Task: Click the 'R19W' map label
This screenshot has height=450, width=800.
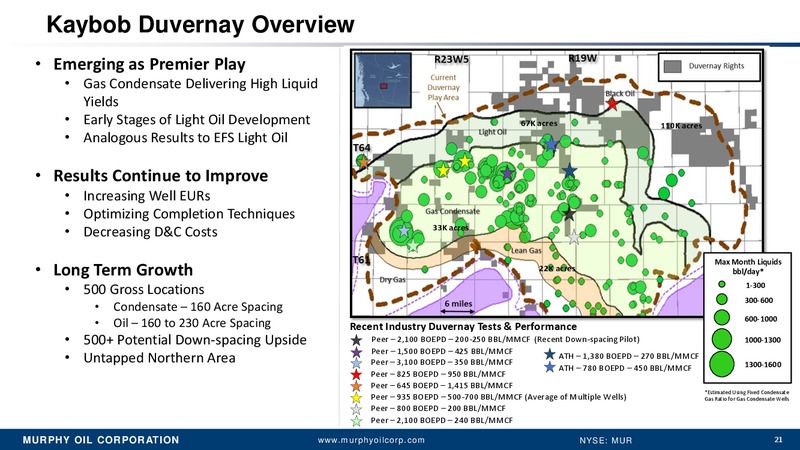Action: pyautogui.click(x=583, y=58)
